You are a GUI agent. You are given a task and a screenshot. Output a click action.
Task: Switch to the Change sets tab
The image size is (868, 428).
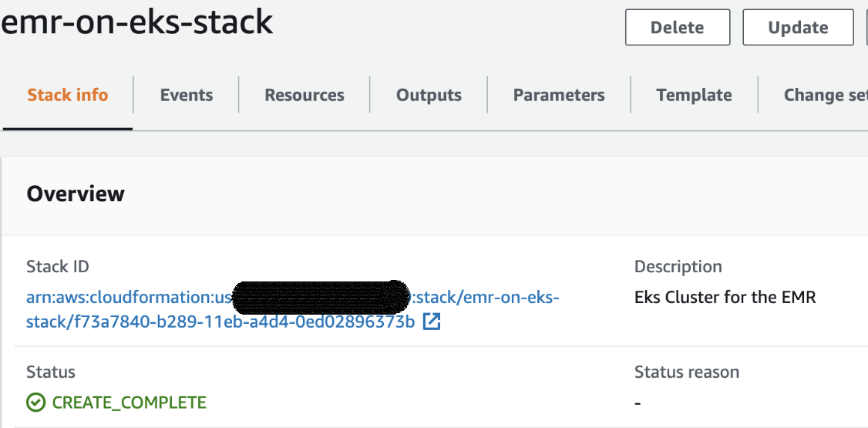point(825,96)
